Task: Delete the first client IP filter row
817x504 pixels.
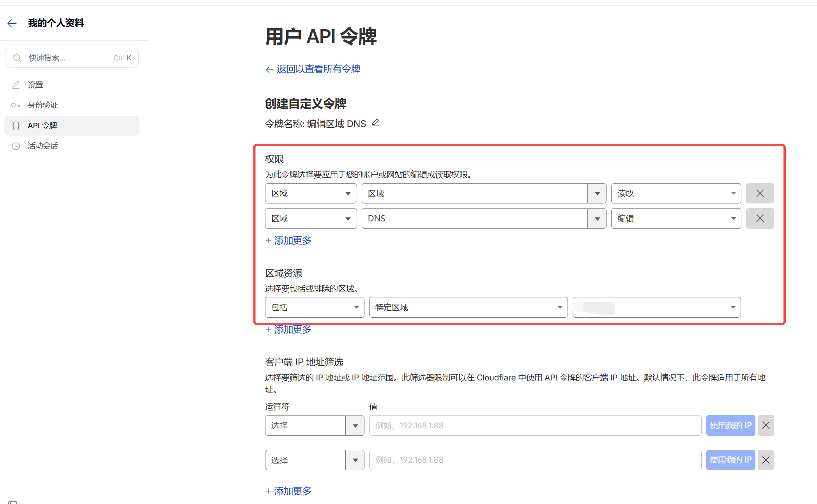Action: tap(766, 425)
